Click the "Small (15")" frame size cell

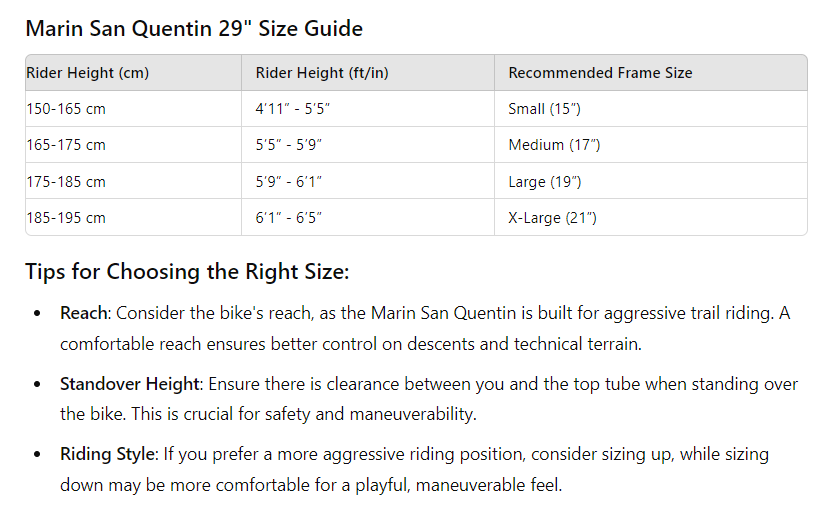[544, 109]
